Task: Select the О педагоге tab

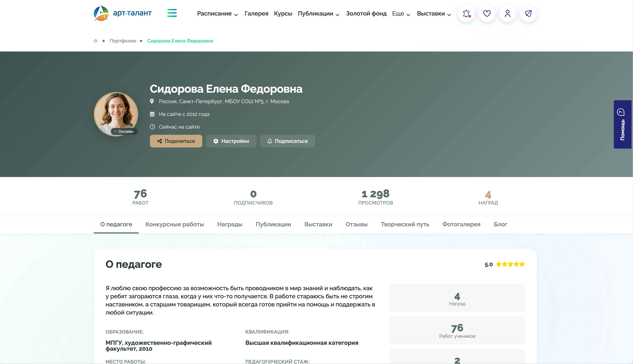Action: 116,224
